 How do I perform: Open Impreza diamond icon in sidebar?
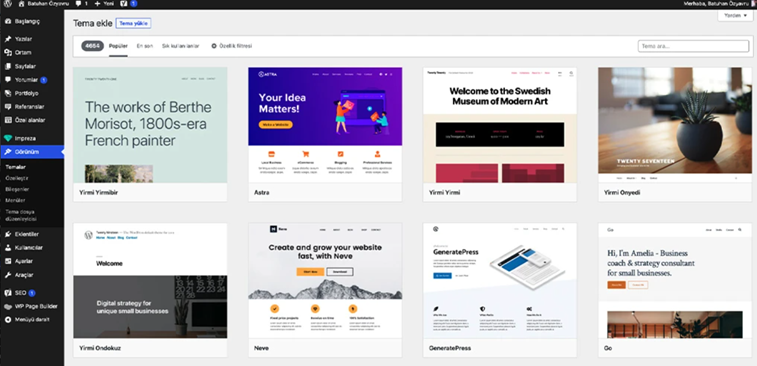(x=8, y=138)
